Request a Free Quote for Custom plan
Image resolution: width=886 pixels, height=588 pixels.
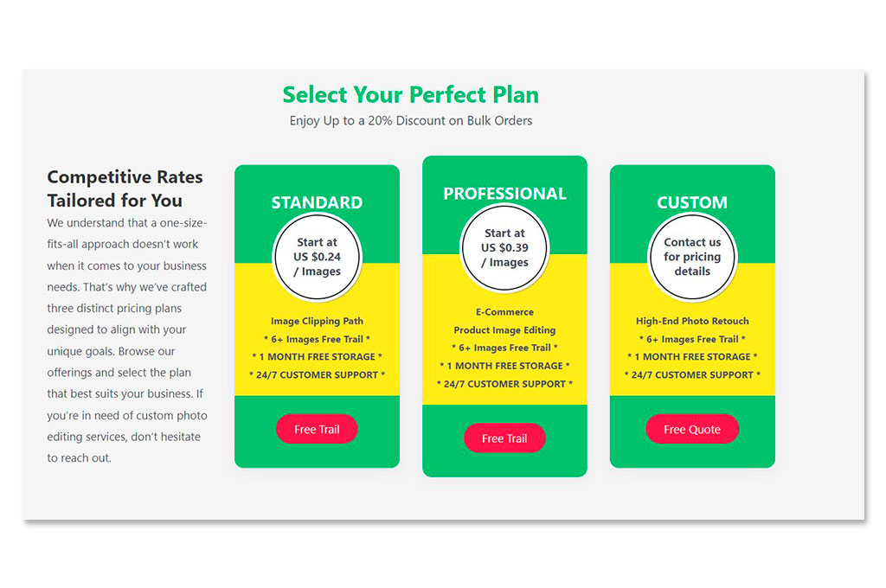(x=691, y=429)
